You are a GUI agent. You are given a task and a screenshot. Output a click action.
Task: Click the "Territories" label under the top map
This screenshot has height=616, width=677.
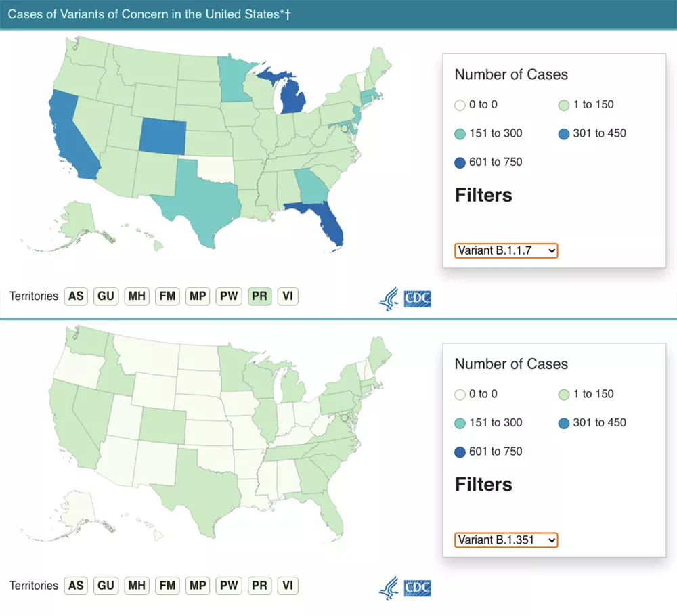coord(34,296)
